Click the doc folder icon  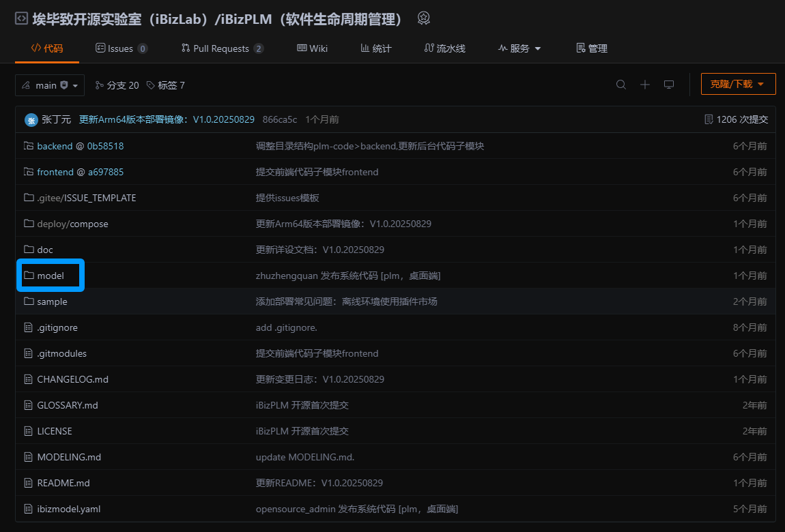click(x=29, y=249)
